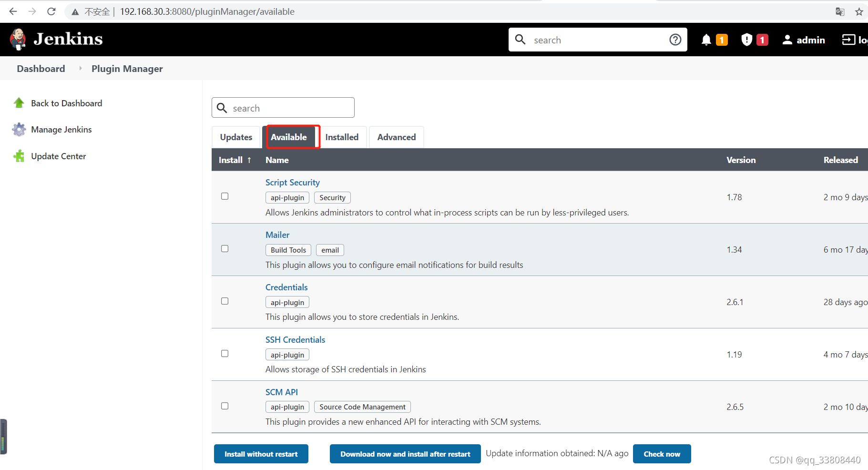This screenshot has height=470, width=868.
Task: Click the api-plugin tag under SCM API
Action: [287, 407]
